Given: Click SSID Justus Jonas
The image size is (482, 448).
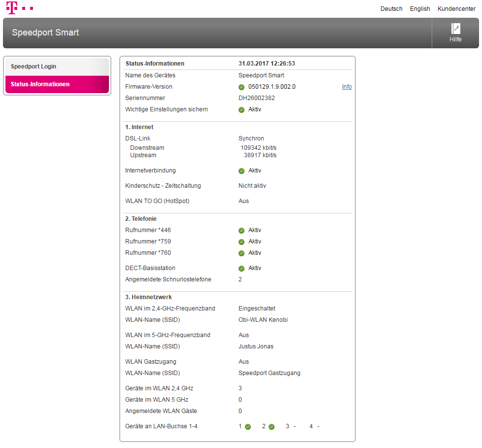Looking at the screenshot, I should [x=256, y=346].
